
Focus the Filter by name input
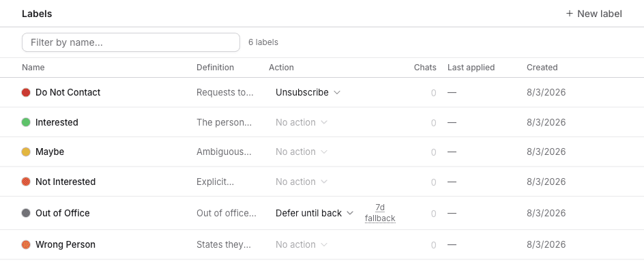[x=130, y=42]
